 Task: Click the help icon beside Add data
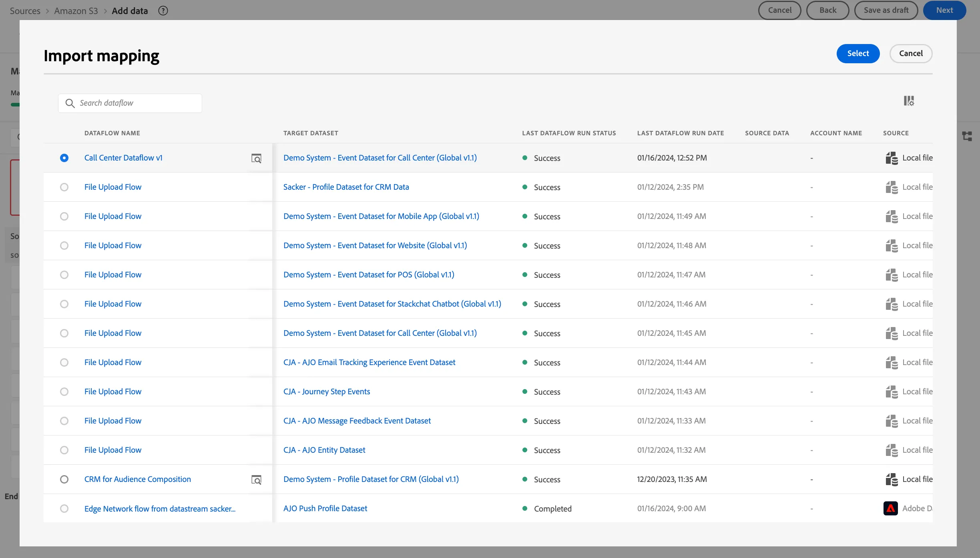click(163, 11)
